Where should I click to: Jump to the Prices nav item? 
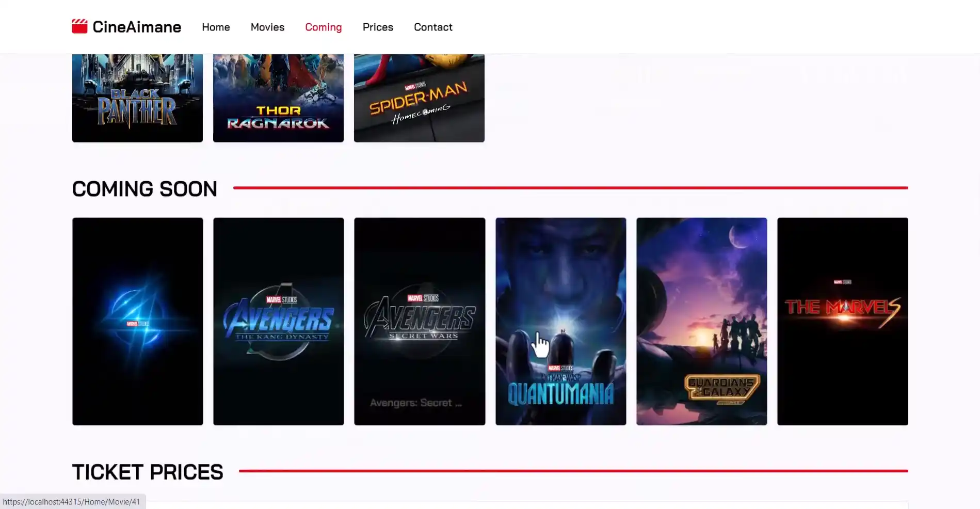coord(378,27)
